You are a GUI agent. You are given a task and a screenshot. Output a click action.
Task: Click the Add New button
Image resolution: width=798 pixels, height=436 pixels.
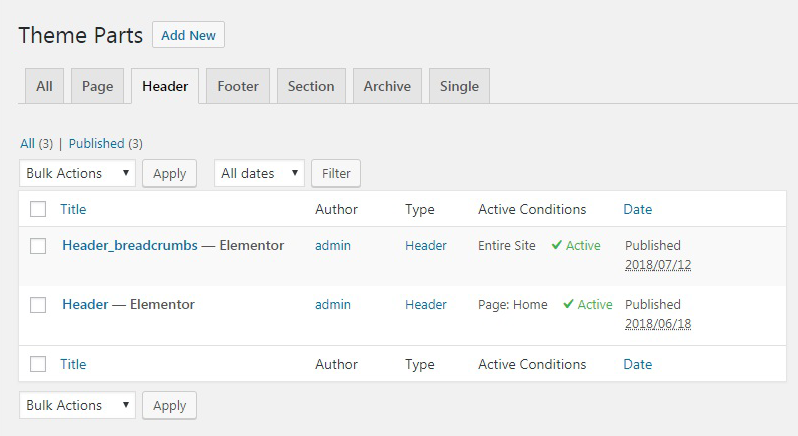(188, 35)
